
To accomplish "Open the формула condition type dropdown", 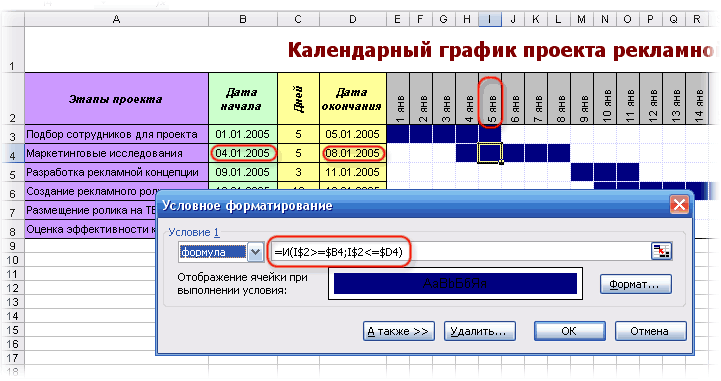I will (x=255, y=252).
